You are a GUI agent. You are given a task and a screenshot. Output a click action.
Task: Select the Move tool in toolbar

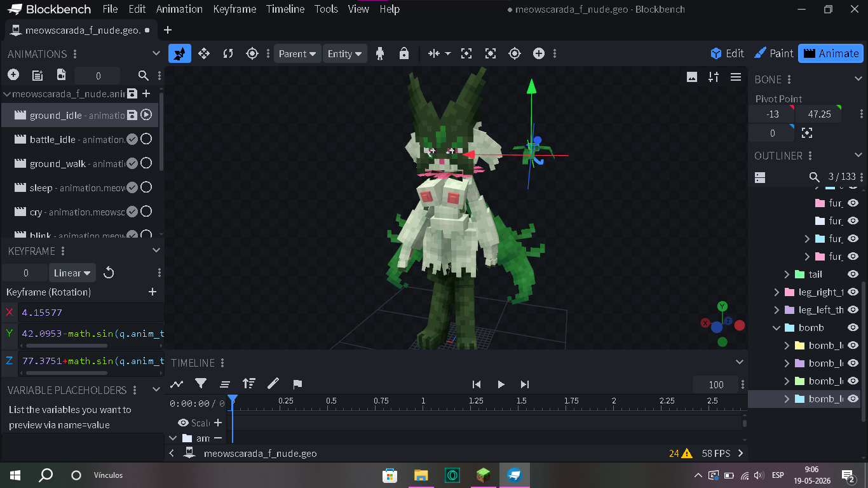click(x=204, y=54)
